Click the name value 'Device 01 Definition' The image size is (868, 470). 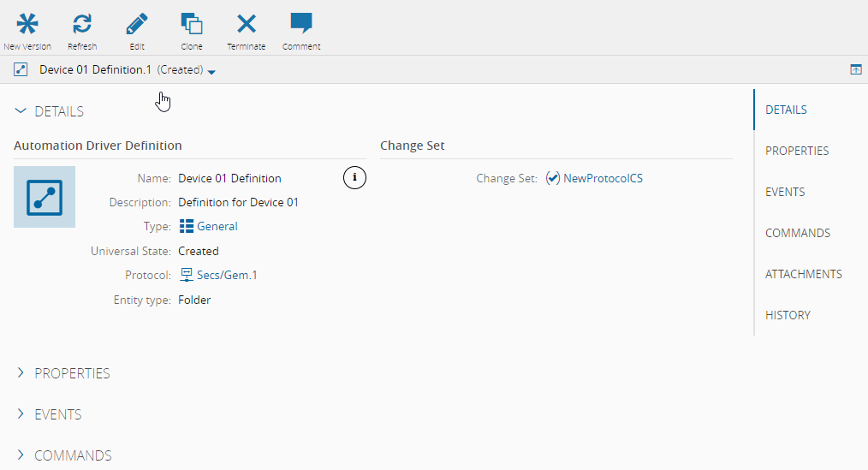coord(229,178)
